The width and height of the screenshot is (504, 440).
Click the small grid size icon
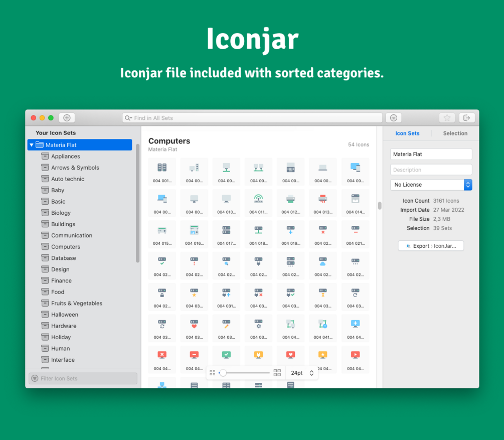pos(213,372)
